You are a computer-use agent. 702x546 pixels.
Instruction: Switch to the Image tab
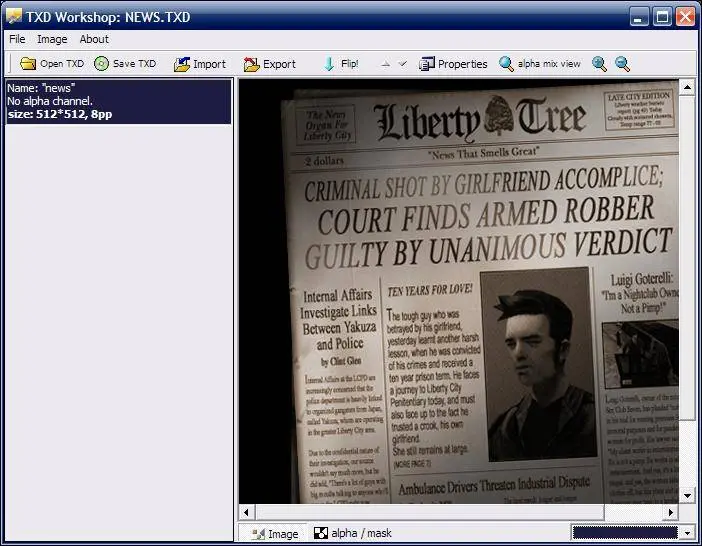pyautogui.click(x=274, y=533)
